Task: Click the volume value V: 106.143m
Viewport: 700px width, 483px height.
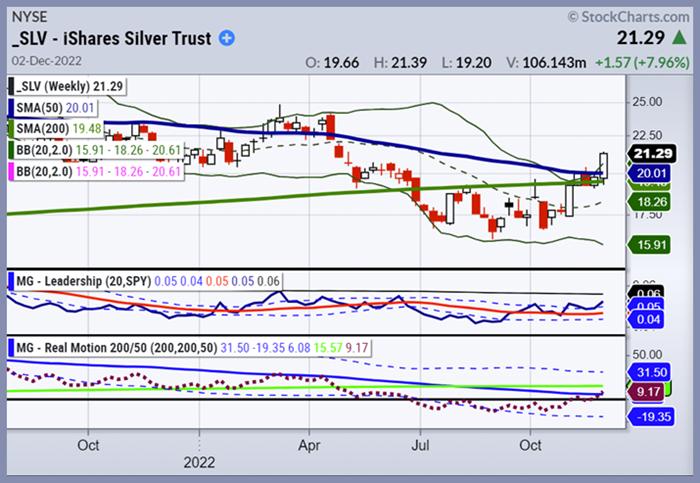Action: tap(546, 62)
